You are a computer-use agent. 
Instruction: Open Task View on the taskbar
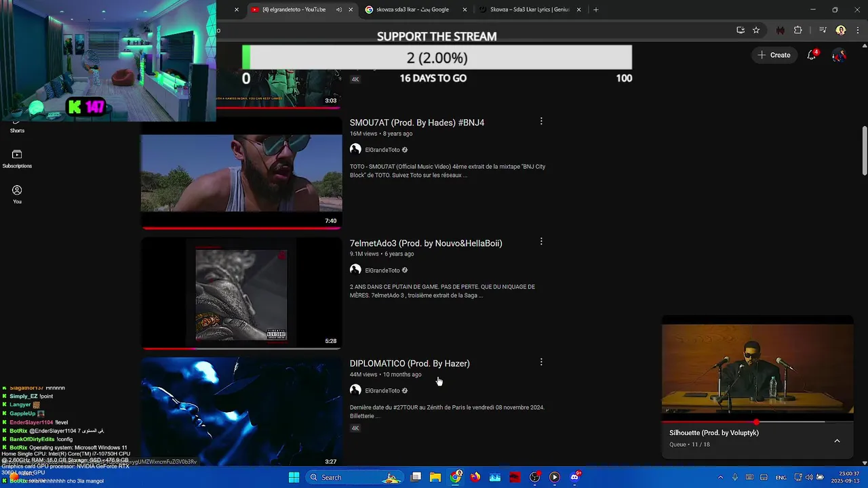click(x=416, y=477)
